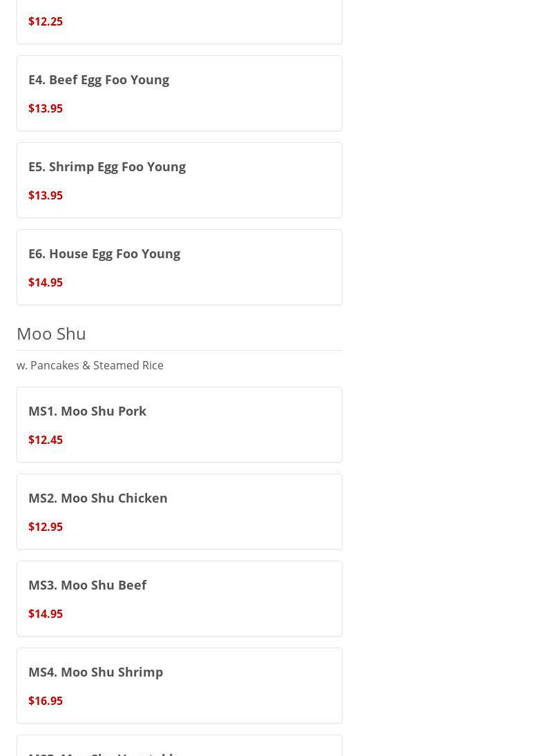The height and width of the screenshot is (756, 542).
Task: Choose E6 House Egg Foo Young
Action: coord(104,253)
